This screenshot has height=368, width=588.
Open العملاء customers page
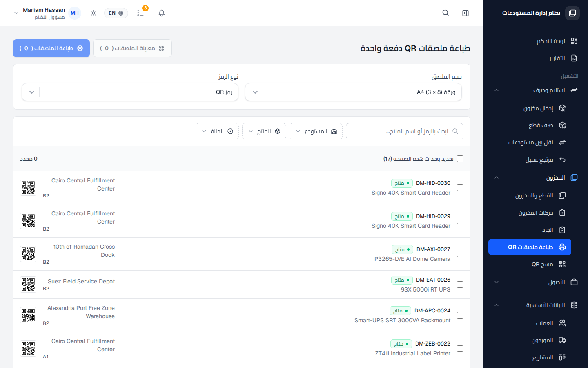(530, 323)
